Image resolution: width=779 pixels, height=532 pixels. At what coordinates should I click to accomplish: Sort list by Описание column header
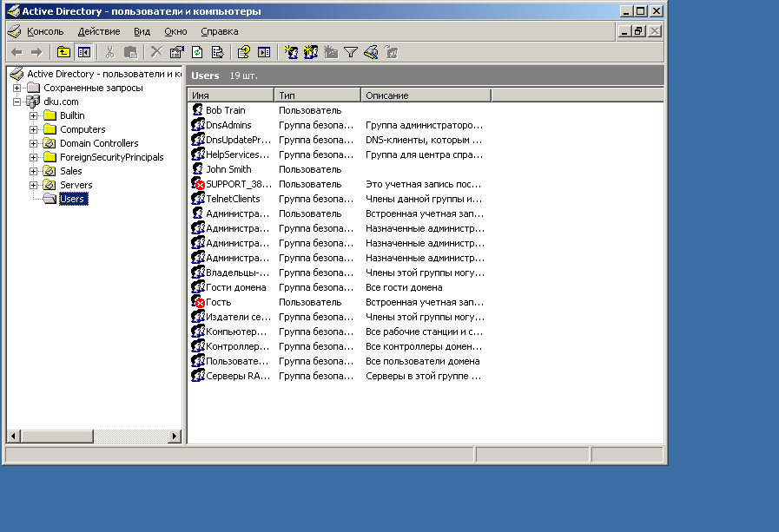coord(426,95)
